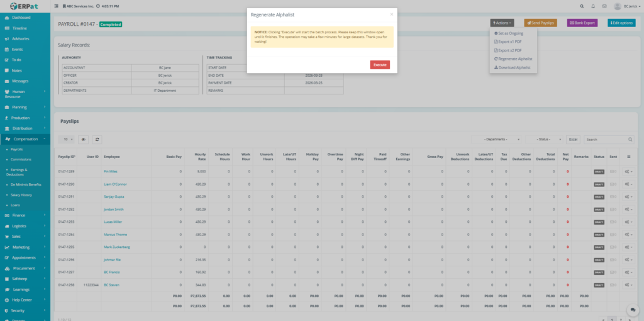This screenshot has width=644, height=321.
Task: Toggle column visibility eye button
Action: [x=84, y=139]
